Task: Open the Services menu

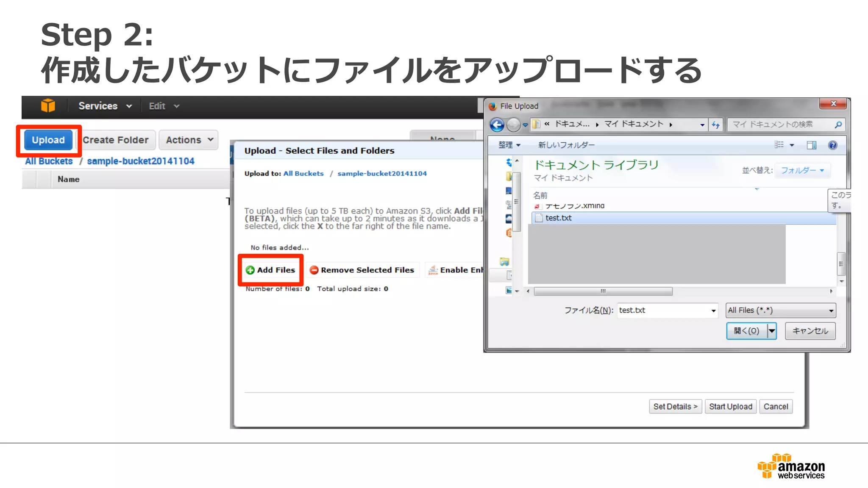Action: (105, 106)
